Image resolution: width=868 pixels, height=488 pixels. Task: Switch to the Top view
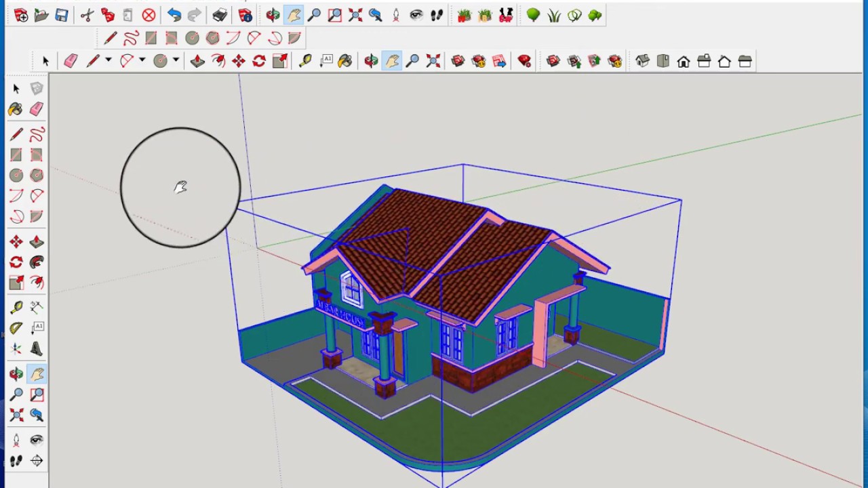tap(663, 61)
